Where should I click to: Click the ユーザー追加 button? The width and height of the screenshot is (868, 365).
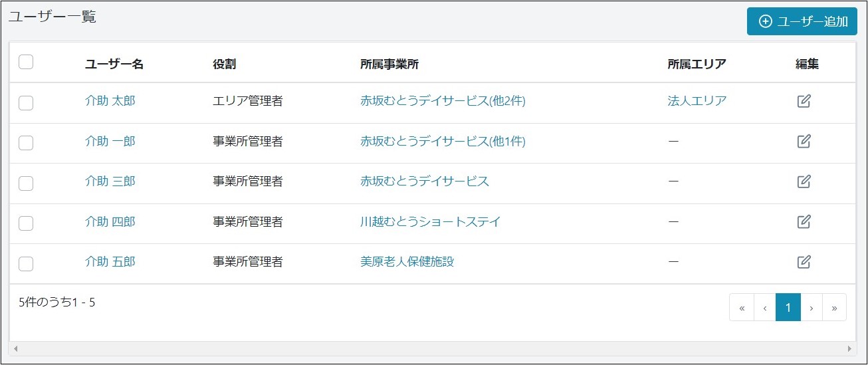click(x=802, y=21)
